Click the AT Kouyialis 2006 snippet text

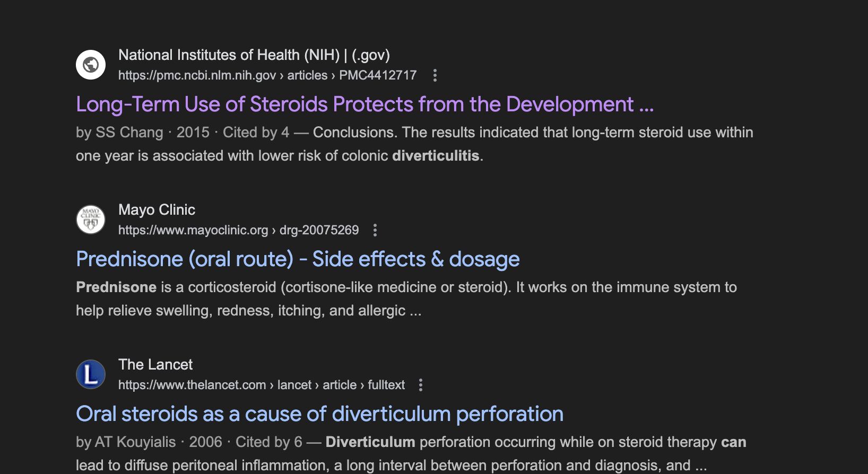tap(411, 454)
